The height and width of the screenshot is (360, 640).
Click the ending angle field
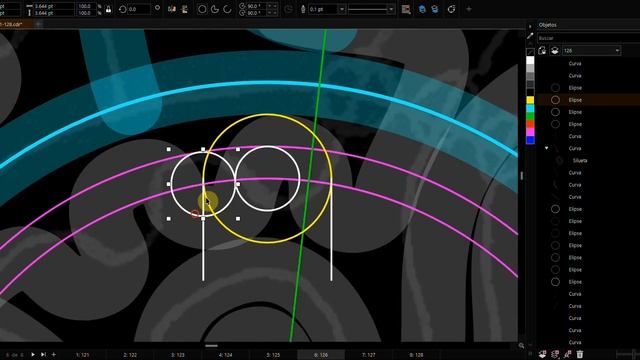256,13
